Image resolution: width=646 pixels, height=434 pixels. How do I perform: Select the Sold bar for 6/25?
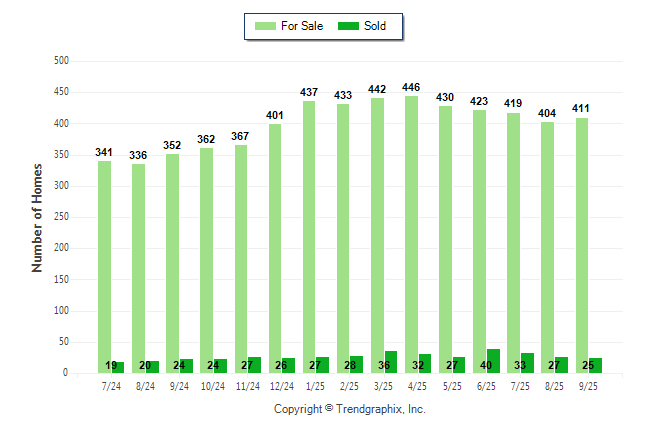(493, 361)
